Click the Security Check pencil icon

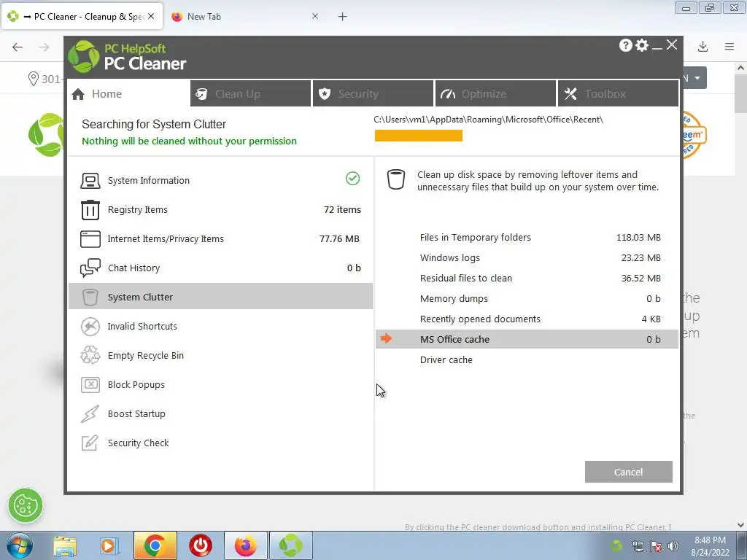90,443
